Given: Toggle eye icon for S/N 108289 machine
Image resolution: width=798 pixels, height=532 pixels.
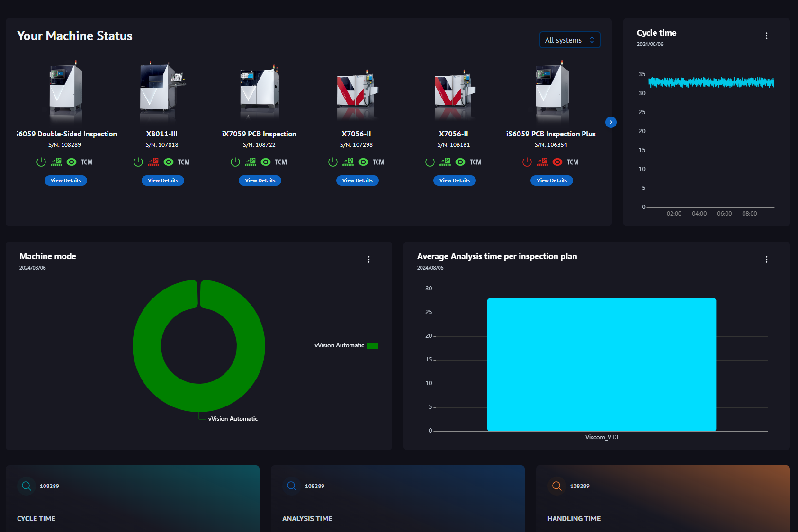Looking at the screenshot, I should (x=72, y=162).
